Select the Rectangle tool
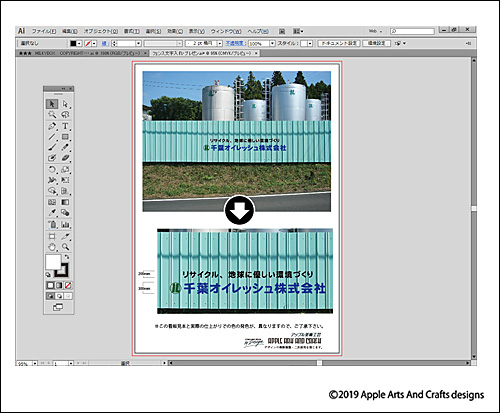Viewport: 500px width, 413px height. [65, 137]
